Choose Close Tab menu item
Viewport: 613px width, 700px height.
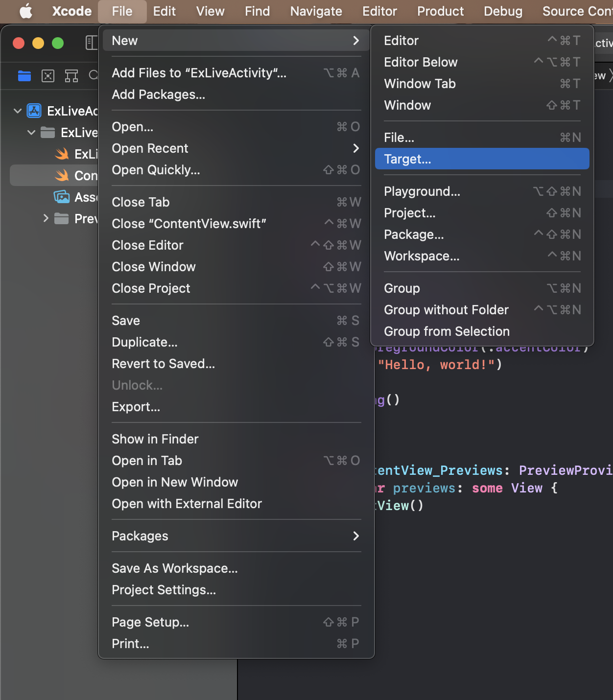[236, 202]
